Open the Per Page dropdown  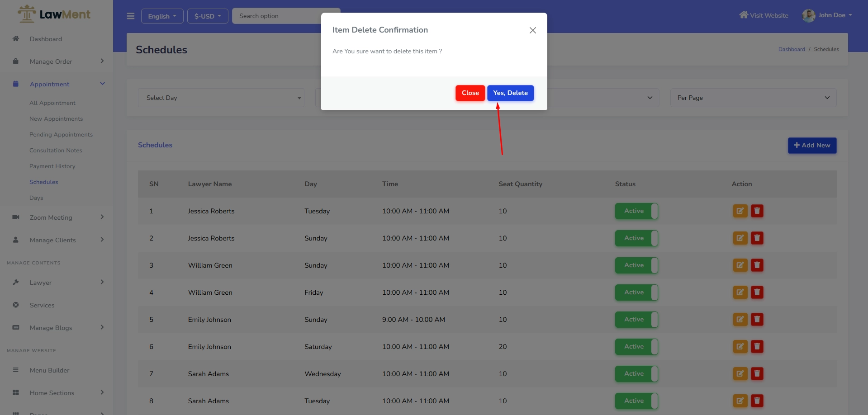coord(753,98)
